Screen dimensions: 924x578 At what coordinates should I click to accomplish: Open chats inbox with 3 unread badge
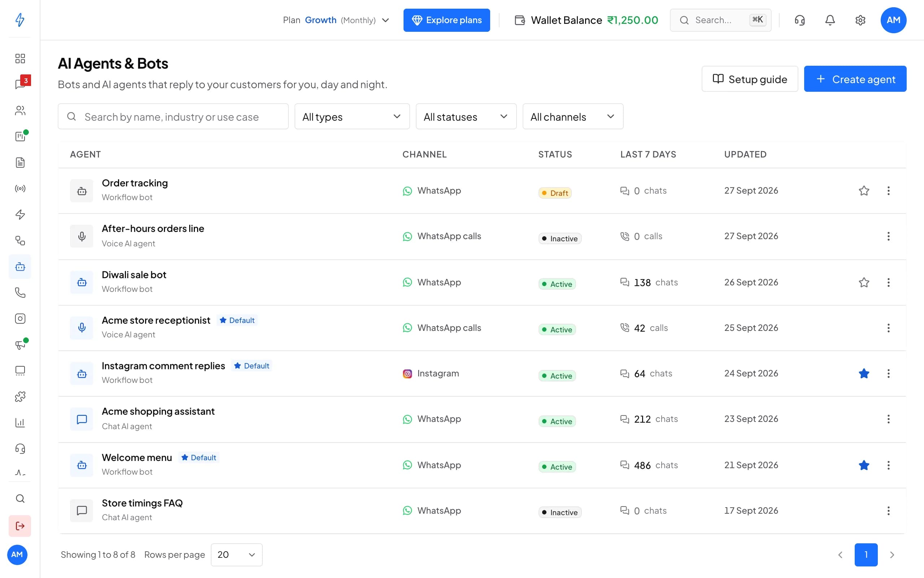point(20,85)
